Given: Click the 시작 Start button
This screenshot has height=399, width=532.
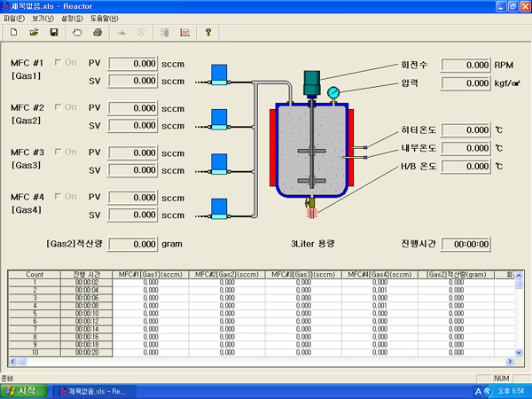Looking at the screenshot, I should click(24, 390).
